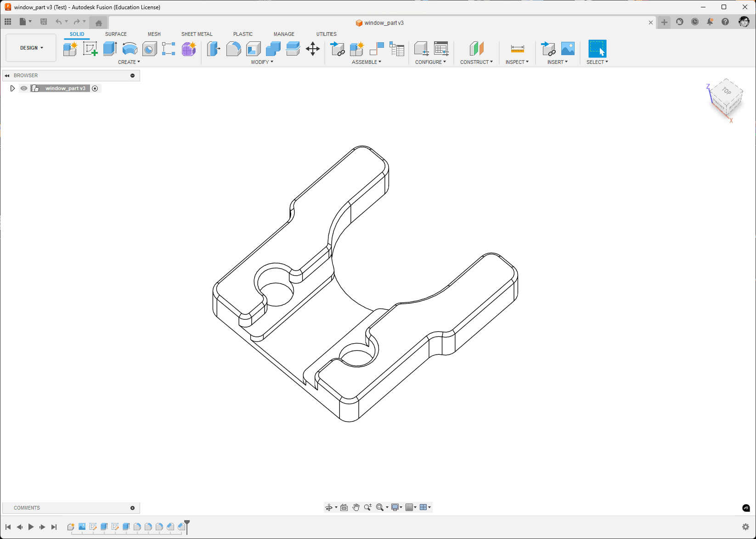Switch to the UTILITIES tab

point(327,34)
